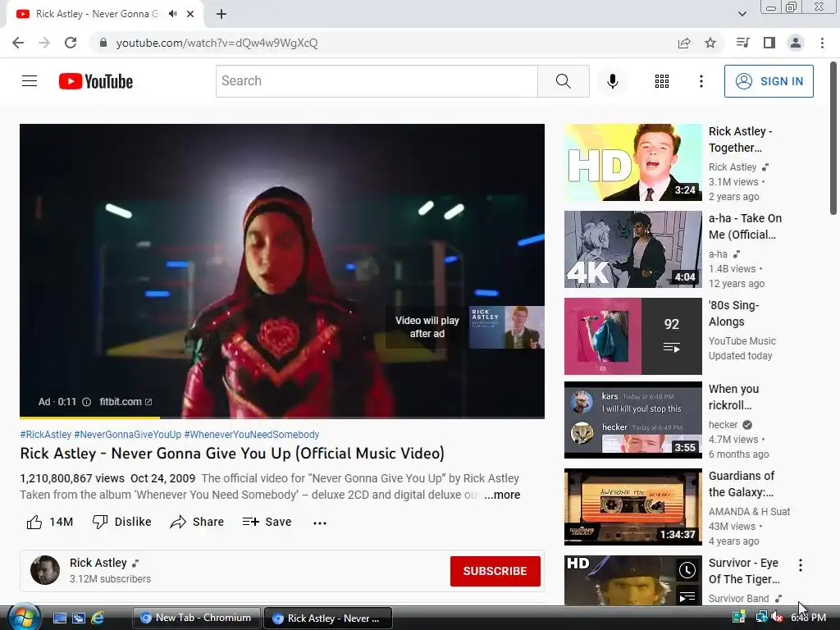The image size is (840, 630).
Task: Open a-ha Take On Me thumbnail
Action: click(x=632, y=249)
